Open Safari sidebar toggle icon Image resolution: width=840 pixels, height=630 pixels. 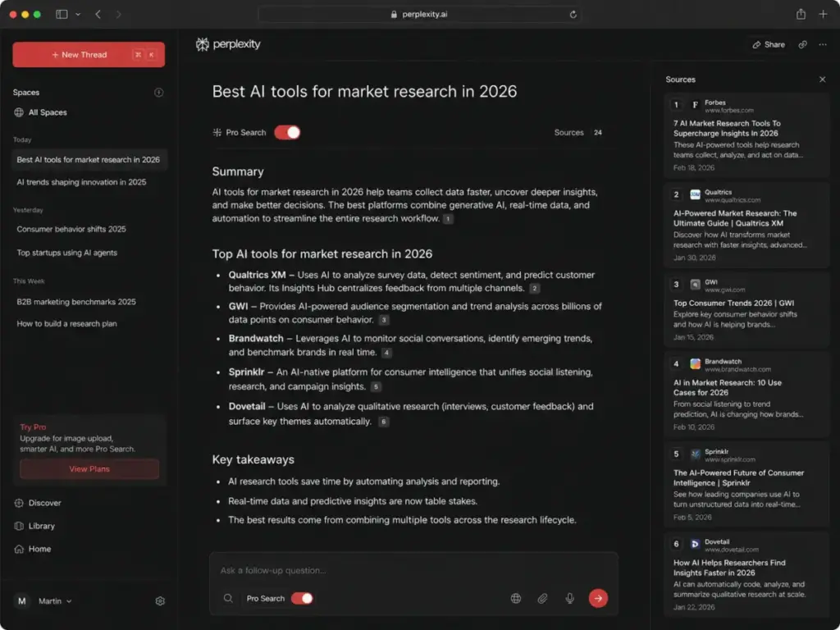(62, 15)
